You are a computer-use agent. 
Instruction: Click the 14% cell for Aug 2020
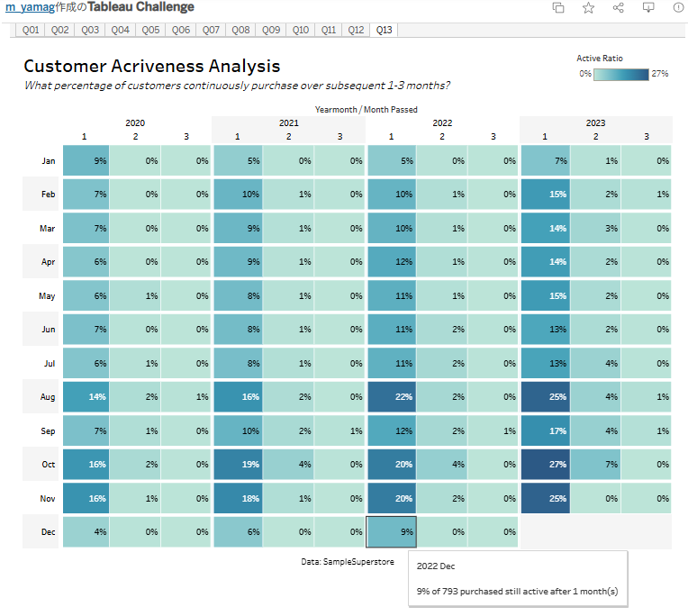pyautogui.click(x=86, y=396)
